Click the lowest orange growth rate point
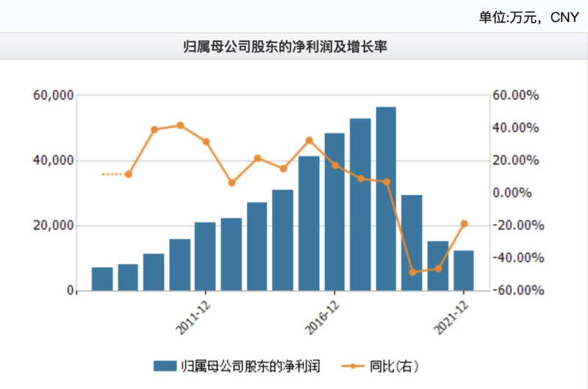Image resolution: width=588 pixels, height=389 pixels. [x=412, y=272]
